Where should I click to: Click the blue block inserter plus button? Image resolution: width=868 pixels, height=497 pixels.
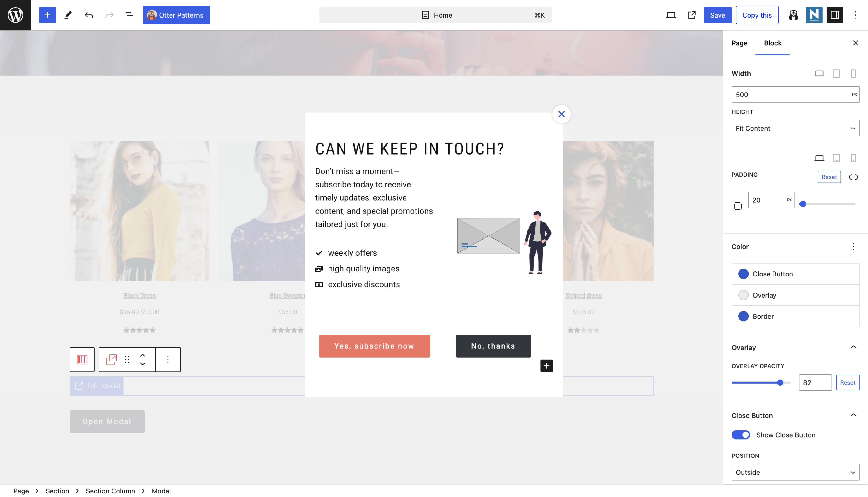47,15
